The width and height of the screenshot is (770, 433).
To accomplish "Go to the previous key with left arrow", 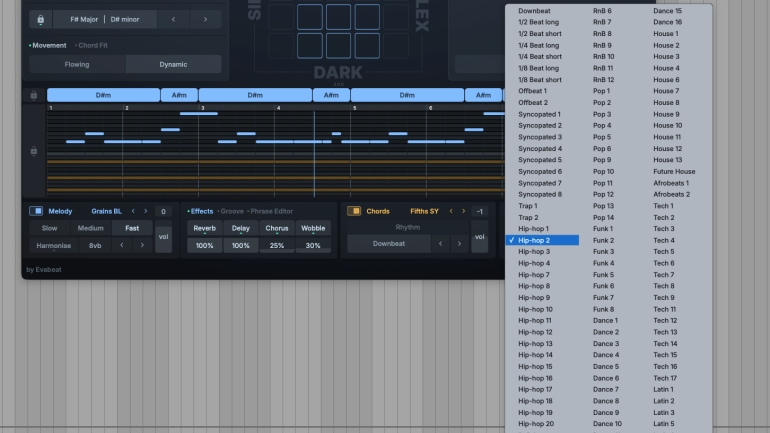I will (173, 19).
